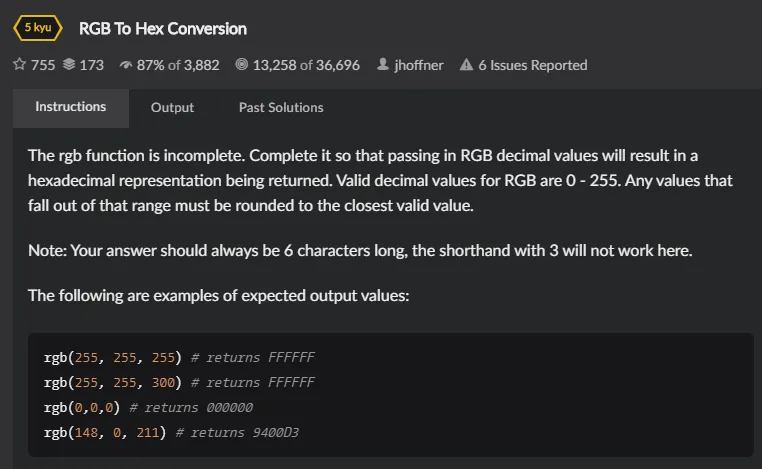Switch to the Output tab
This screenshot has height=469, width=762.
coord(172,108)
